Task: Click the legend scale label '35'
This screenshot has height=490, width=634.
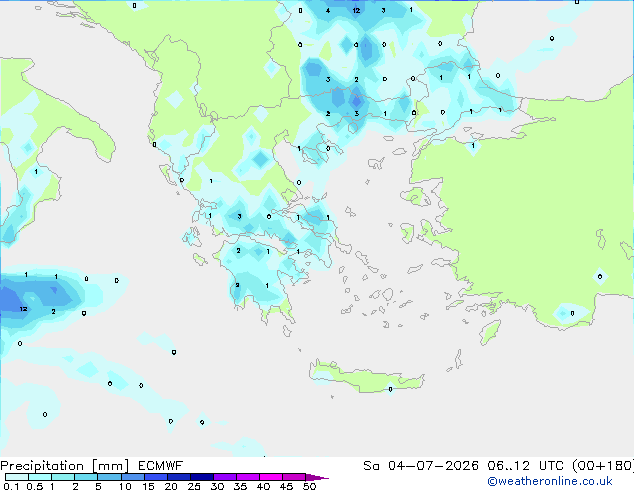Action: coord(240,486)
